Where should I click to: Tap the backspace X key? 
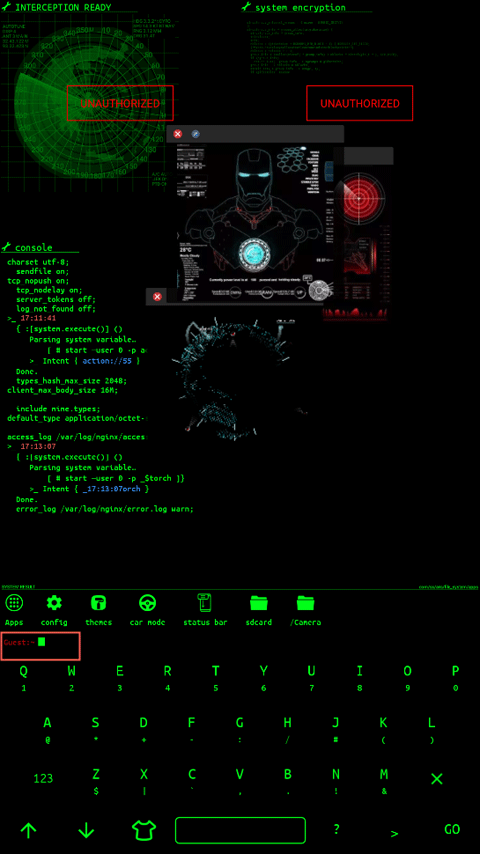click(436, 779)
